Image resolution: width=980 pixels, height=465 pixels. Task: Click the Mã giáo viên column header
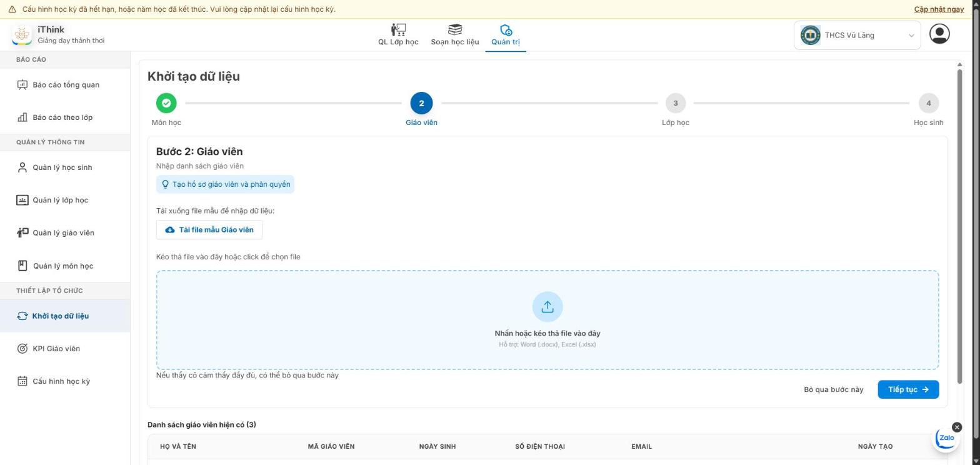tap(331, 446)
